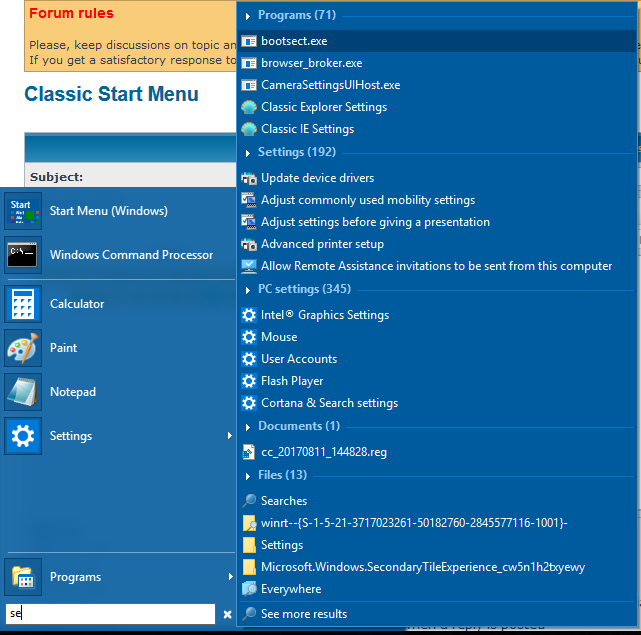This screenshot has width=641, height=635.
Task: Click the search input containing 'se'
Action: pos(110,614)
